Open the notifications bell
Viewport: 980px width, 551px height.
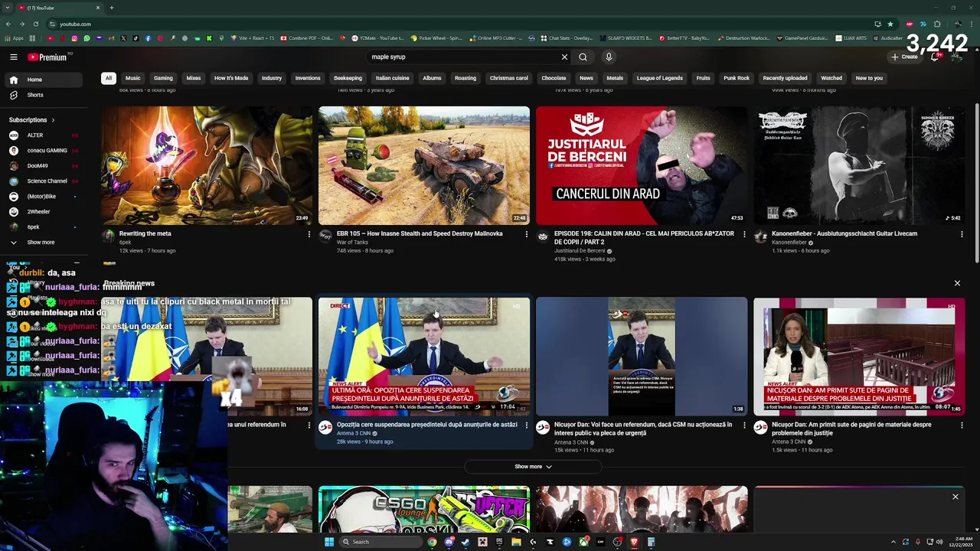click(934, 57)
